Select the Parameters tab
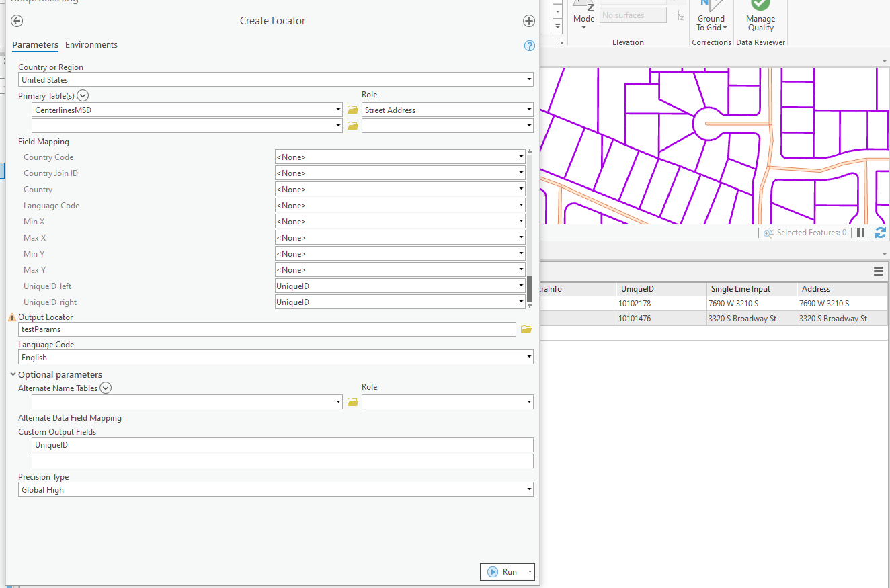This screenshot has width=890, height=588. tap(35, 44)
